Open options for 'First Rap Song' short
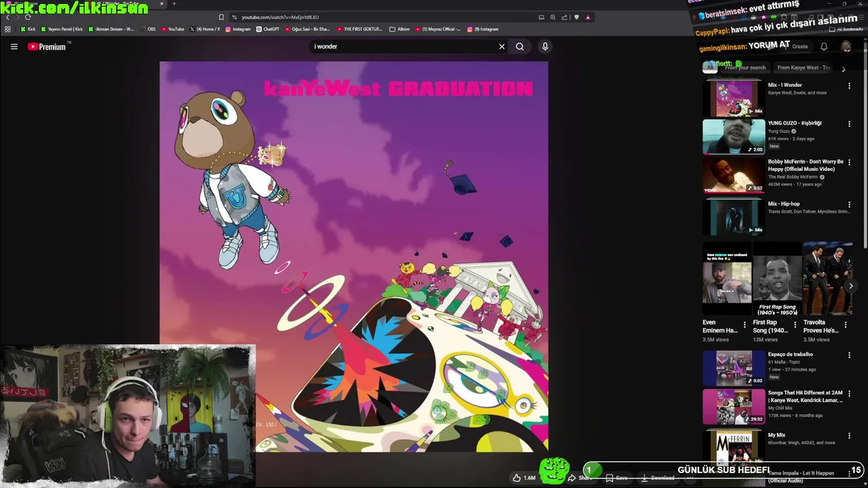 (795, 325)
